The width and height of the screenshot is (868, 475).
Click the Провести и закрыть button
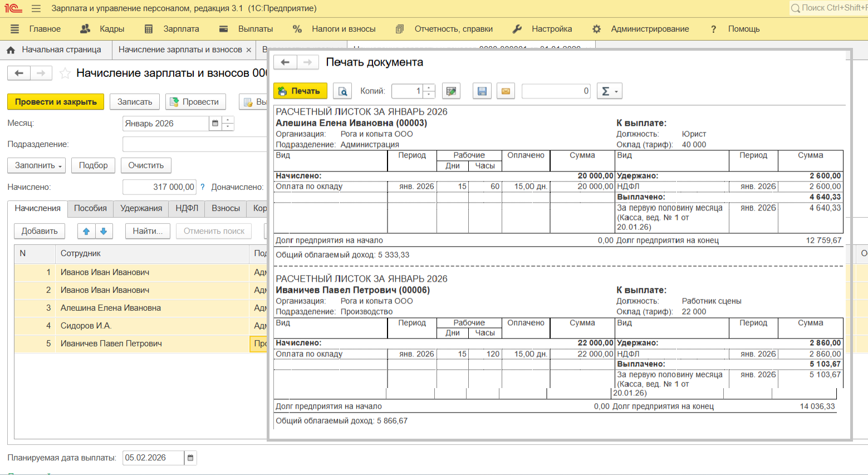56,102
